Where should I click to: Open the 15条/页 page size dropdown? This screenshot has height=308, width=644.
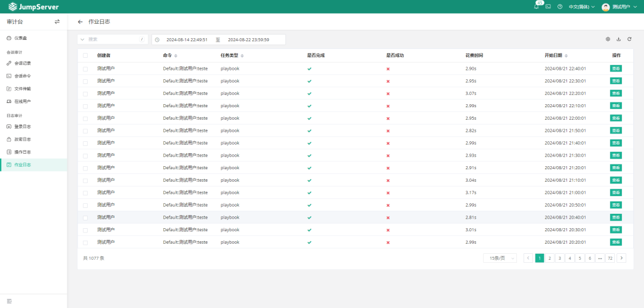click(500, 258)
